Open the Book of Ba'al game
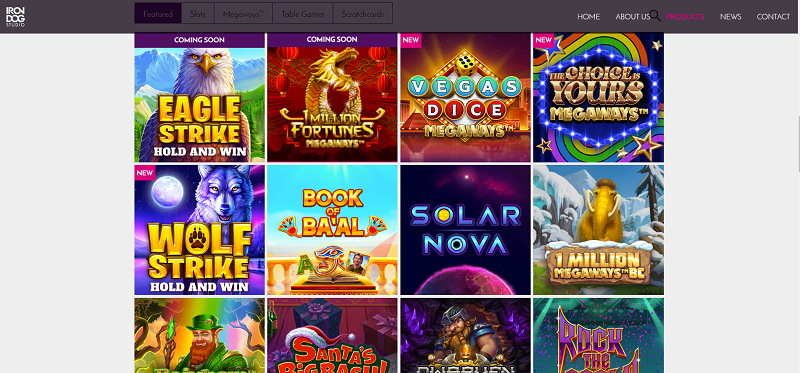 pyautogui.click(x=332, y=230)
